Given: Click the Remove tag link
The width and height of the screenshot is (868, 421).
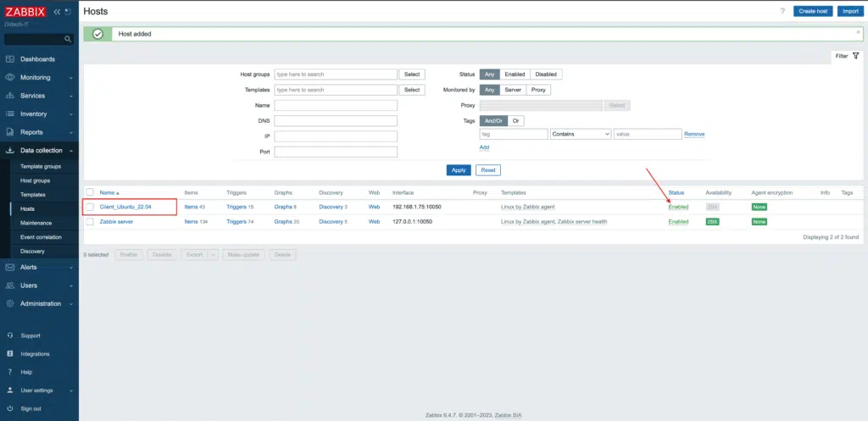Looking at the screenshot, I should tap(694, 135).
